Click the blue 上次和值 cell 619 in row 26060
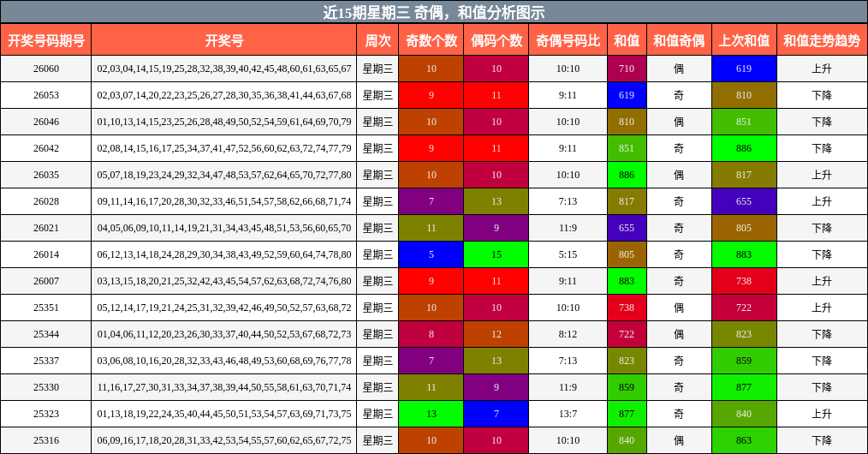868x454 pixels. [x=744, y=69]
